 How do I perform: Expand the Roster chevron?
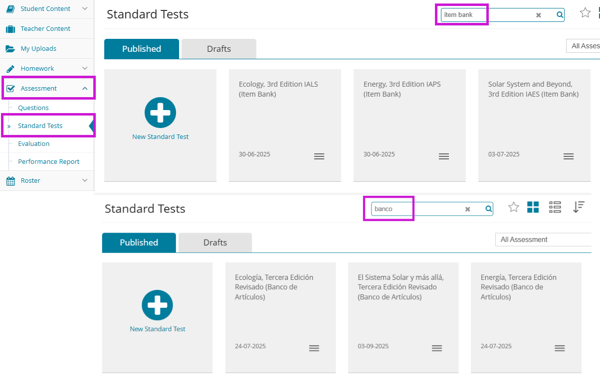click(85, 180)
